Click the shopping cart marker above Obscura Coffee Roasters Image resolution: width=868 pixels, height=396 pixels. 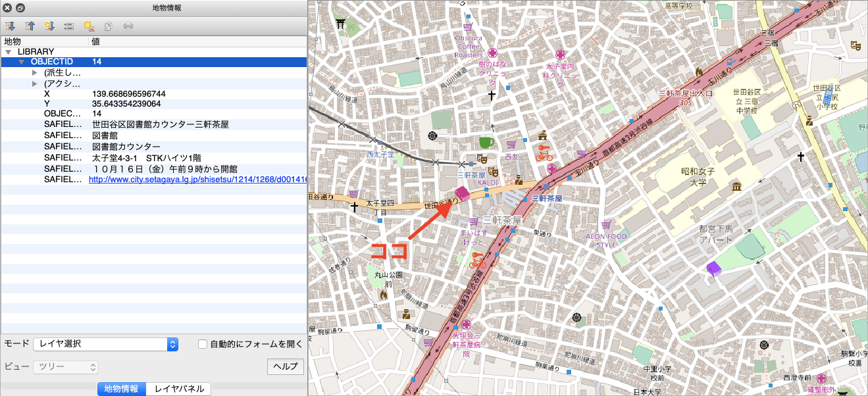468,27
